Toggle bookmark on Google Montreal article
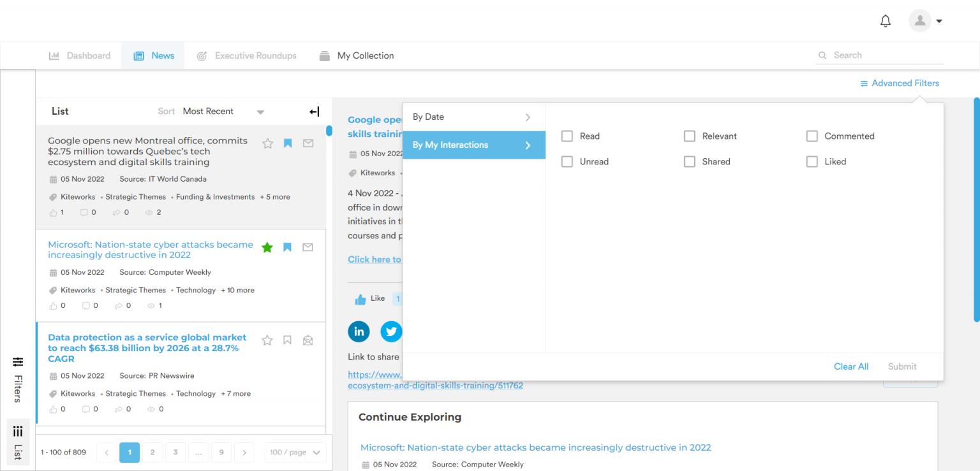This screenshot has width=980, height=471. coord(288,143)
